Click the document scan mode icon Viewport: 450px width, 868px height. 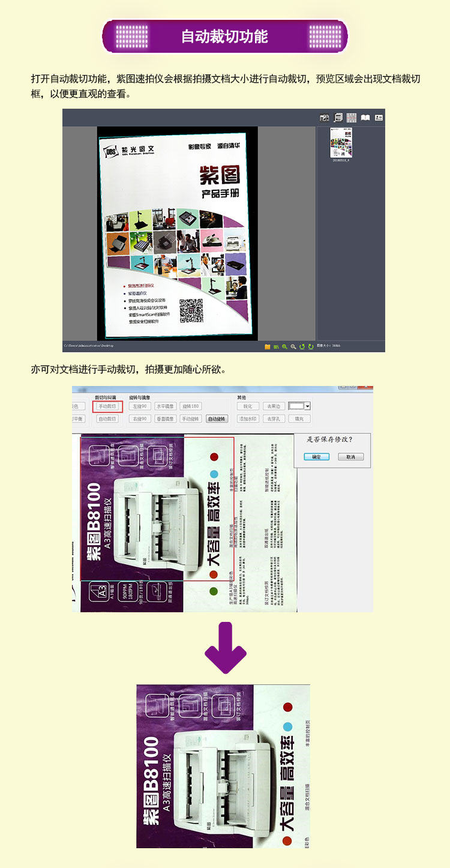338,118
